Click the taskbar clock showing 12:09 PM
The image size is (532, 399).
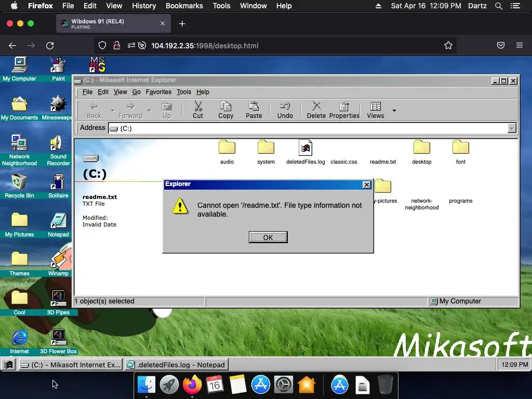[x=514, y=364]
